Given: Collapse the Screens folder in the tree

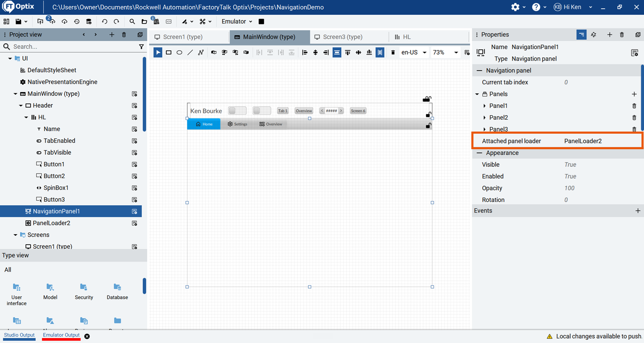Looking at the screenshot, I should point(16,235).
